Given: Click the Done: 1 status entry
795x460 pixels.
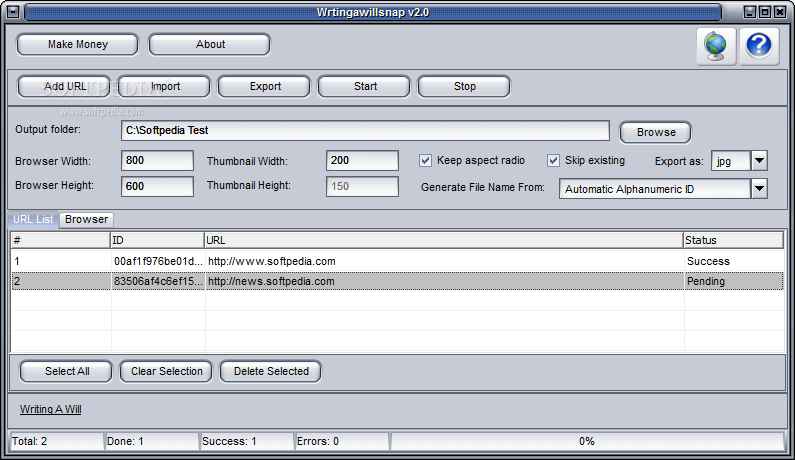Looking at the screenshot, I should 152,441.
